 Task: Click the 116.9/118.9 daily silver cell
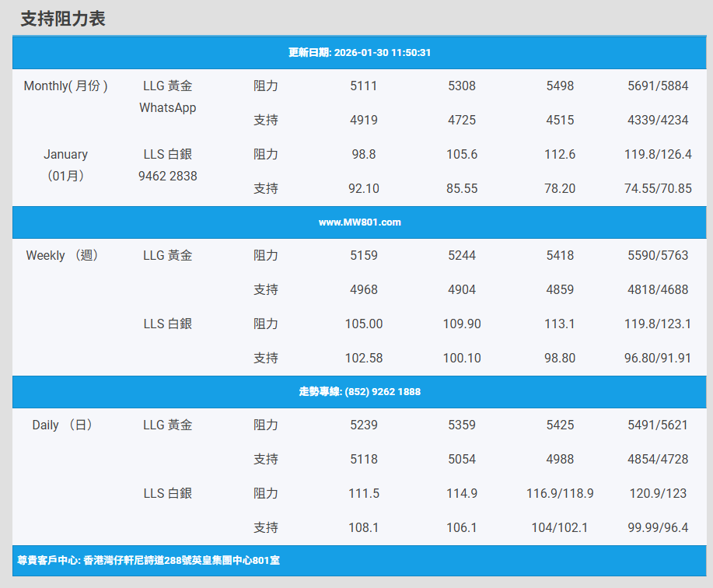[560, 494]
